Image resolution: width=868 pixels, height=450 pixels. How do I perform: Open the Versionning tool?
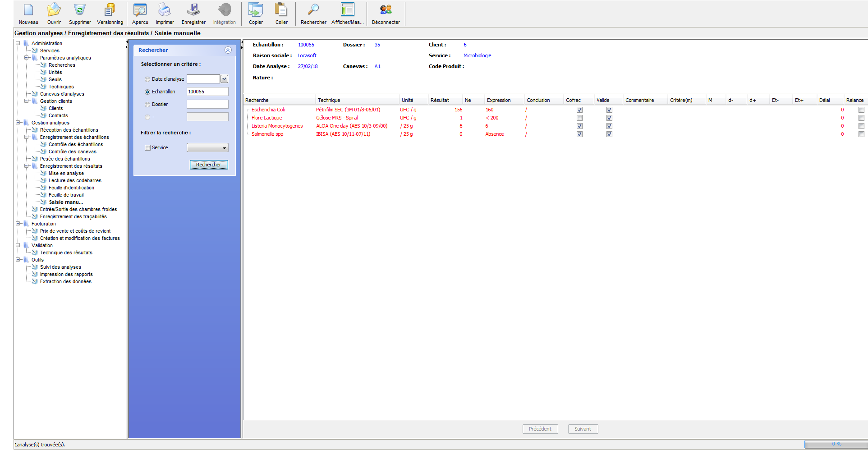[x=110, y=10]
